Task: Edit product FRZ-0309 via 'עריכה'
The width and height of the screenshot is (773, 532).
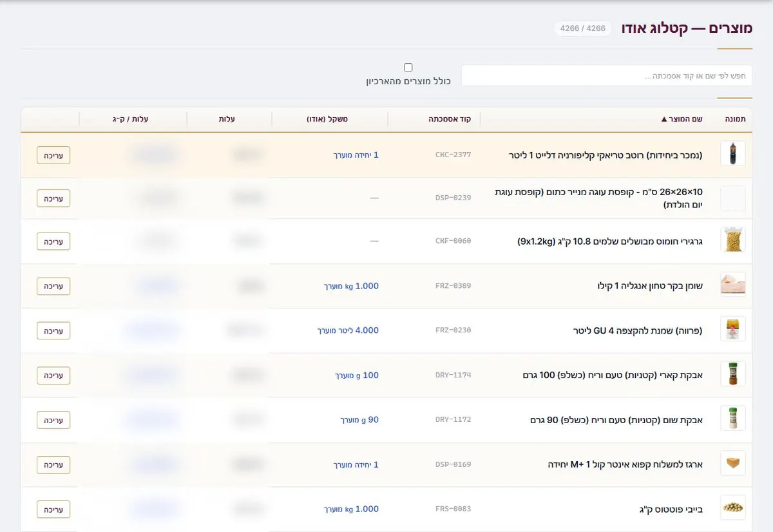Action: coord(53,286)
